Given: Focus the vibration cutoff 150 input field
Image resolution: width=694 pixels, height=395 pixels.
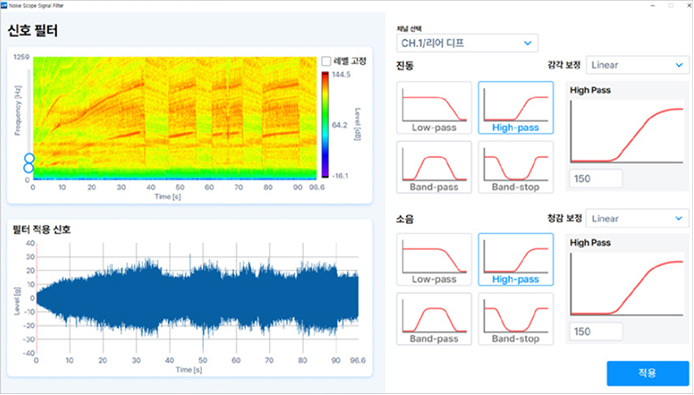Looking at the screenshot, I should point(596,178).
